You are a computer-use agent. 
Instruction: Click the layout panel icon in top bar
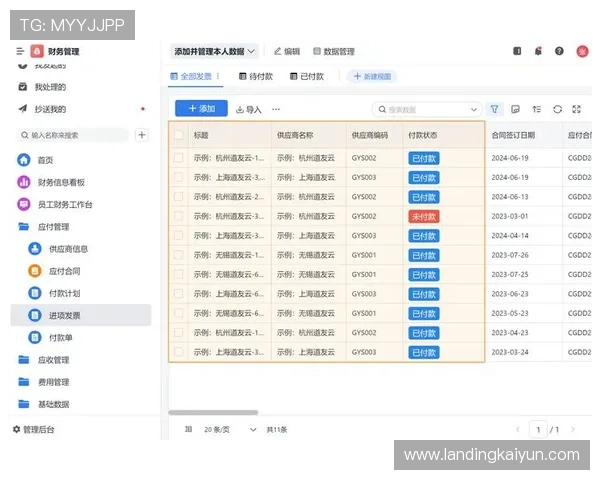(517, 51)
